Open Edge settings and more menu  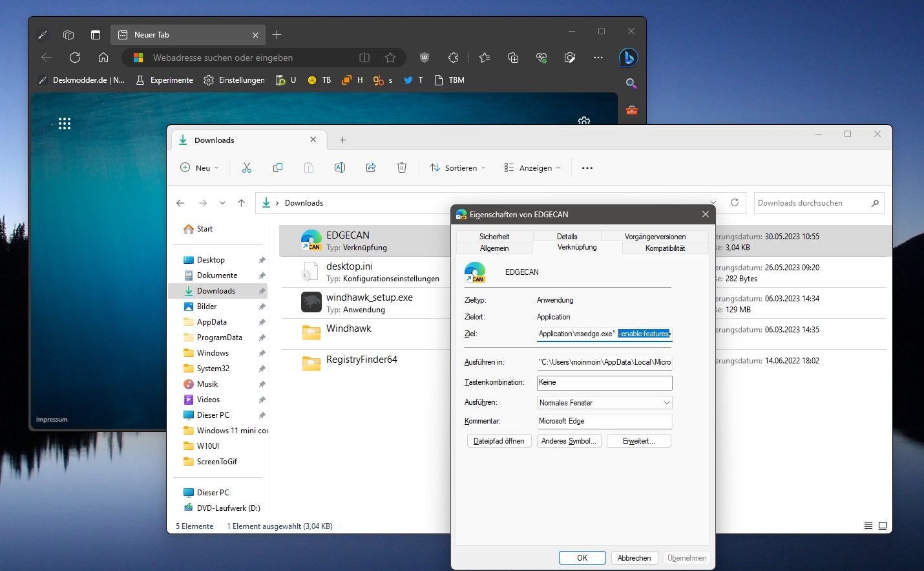pyautogui.click(x=598, y=58)
